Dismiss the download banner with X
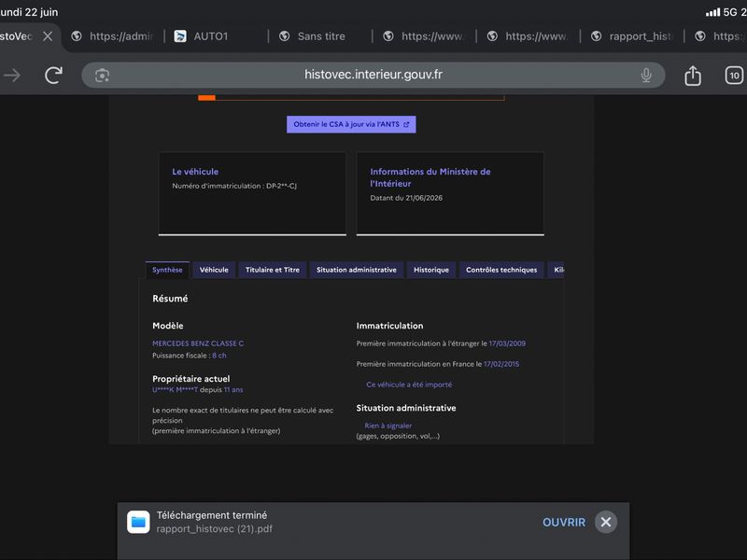The image size is (747, 560). [x=606, y=523]
